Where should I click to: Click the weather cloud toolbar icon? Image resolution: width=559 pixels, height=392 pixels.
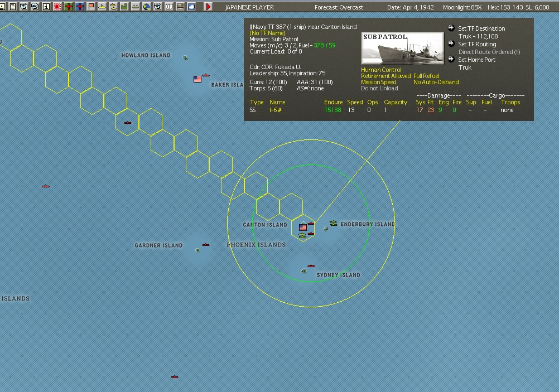(x=191, y=7)
